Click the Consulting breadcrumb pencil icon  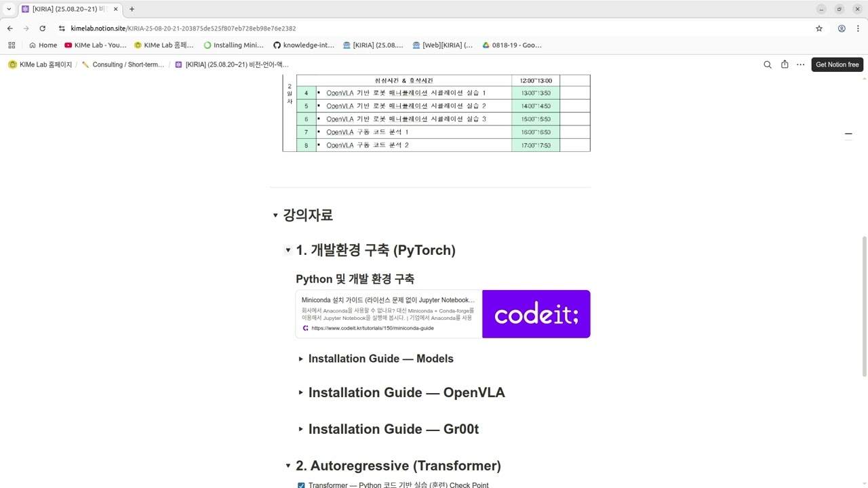85,64
